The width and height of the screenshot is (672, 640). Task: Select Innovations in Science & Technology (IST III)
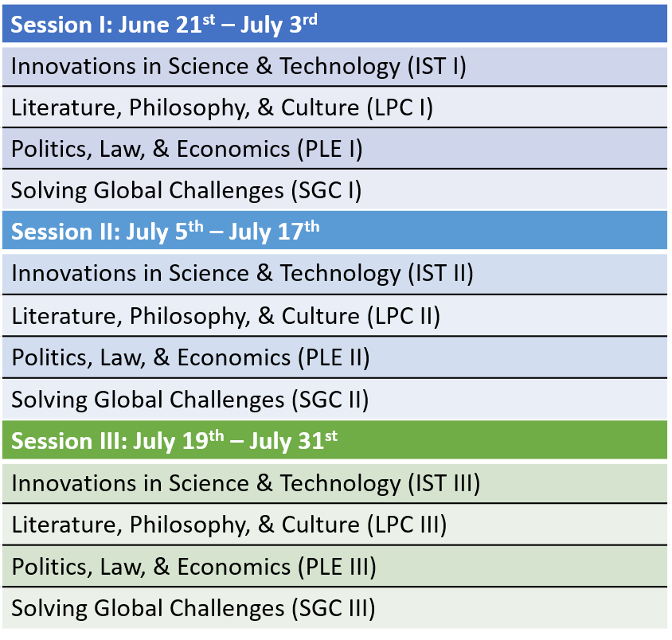tap(246, 483)
